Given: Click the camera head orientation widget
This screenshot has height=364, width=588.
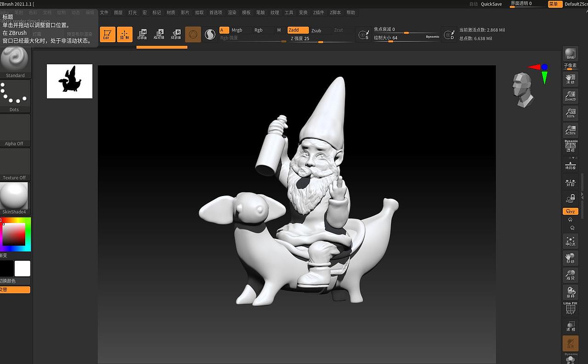Looking at the screenshot, I should (x=523, y=90).
